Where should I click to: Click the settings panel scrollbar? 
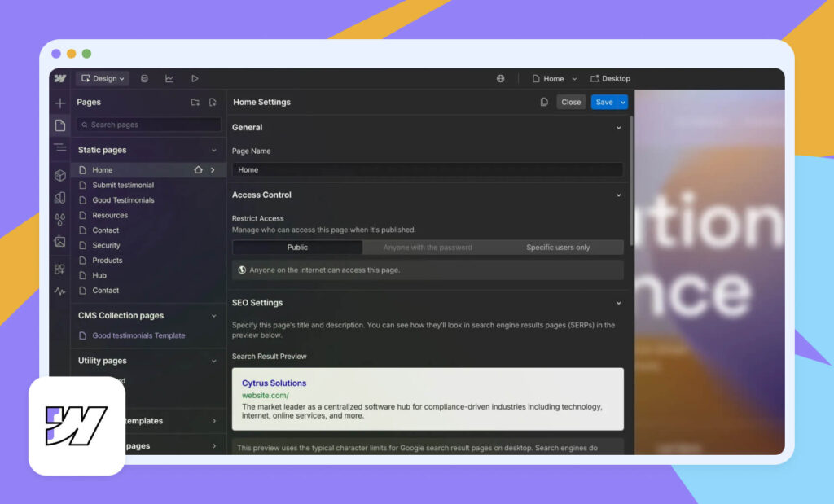pyautogui.click(x=631, y=181)
